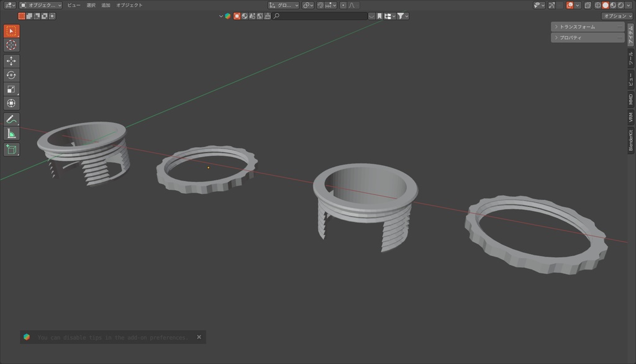
Task: Dismiss the add-on tips notification
Action: [x=199, y=337]
